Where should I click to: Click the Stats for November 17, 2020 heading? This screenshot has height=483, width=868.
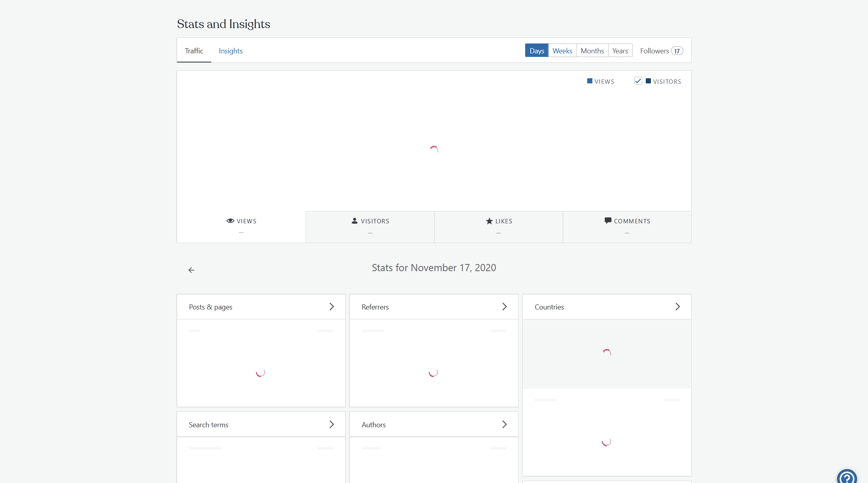pos(434,268)
